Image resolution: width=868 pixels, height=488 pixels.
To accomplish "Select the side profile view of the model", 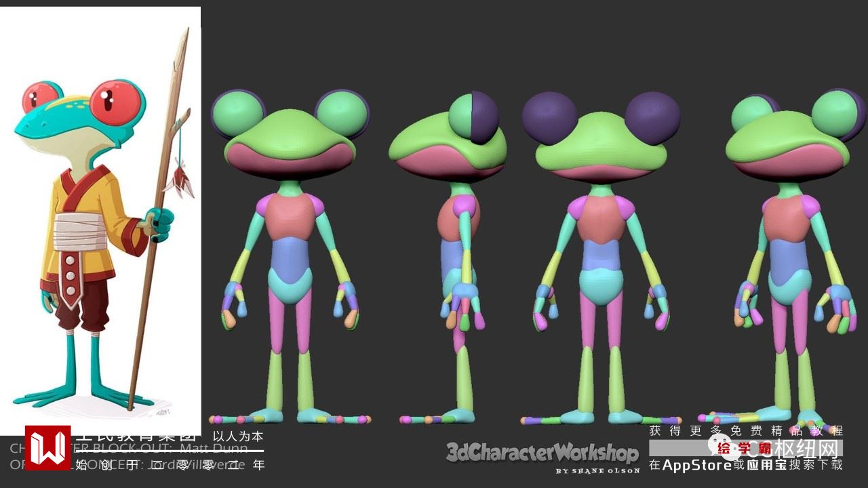I will click(x=448, y=257).
